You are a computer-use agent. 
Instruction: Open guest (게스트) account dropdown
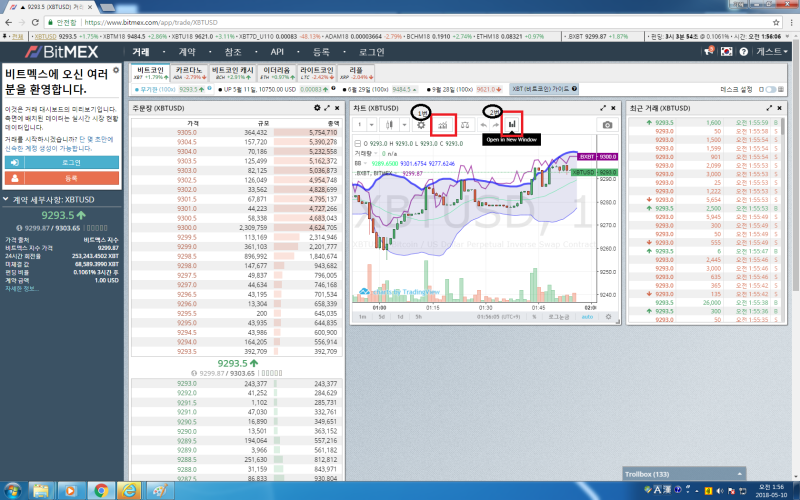771,52
